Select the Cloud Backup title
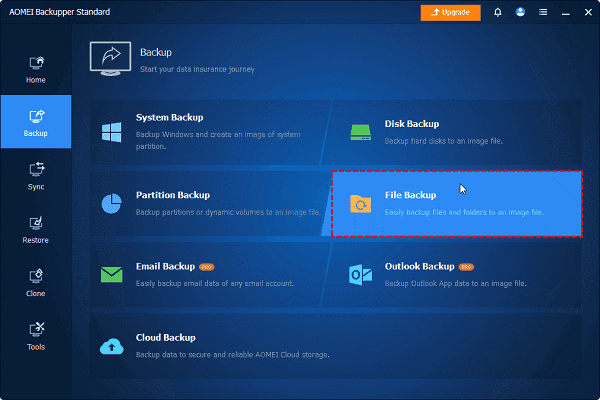 [x=166, y=338]
